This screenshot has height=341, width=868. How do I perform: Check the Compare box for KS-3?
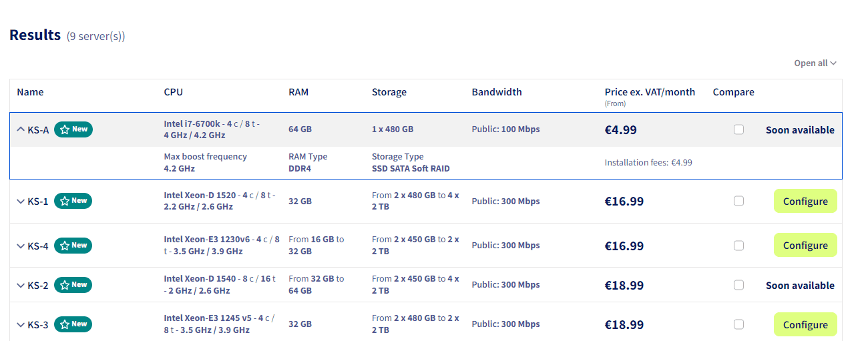point(738,324)
